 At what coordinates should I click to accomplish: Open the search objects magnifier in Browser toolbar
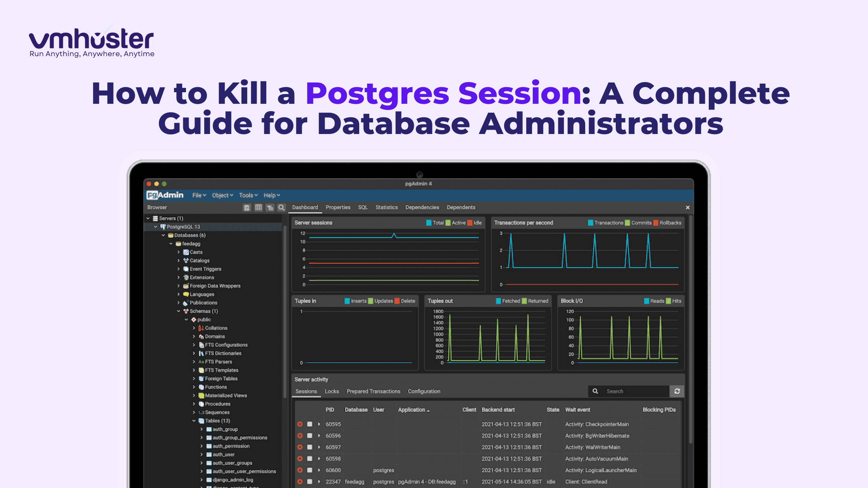click(281, 207)
